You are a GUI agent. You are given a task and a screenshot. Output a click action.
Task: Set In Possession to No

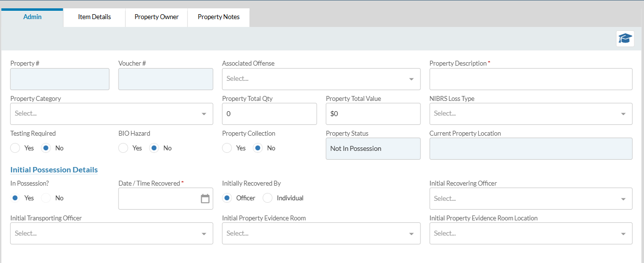[46, 198]
